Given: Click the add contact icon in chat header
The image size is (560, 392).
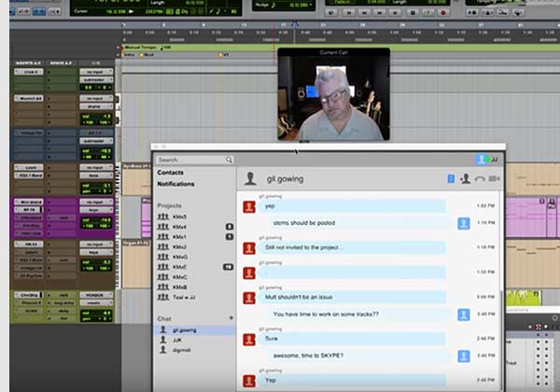Looking at the screenshot, I should click(x=465, y=178).
